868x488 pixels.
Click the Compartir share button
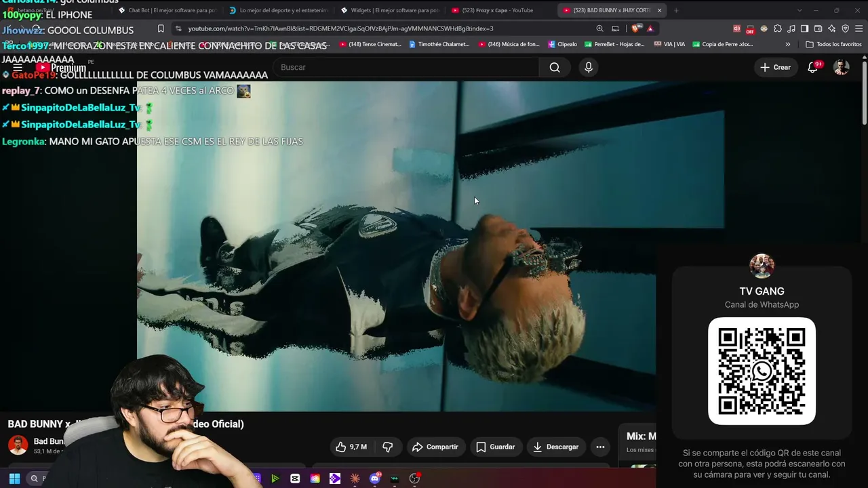(435, 447)
